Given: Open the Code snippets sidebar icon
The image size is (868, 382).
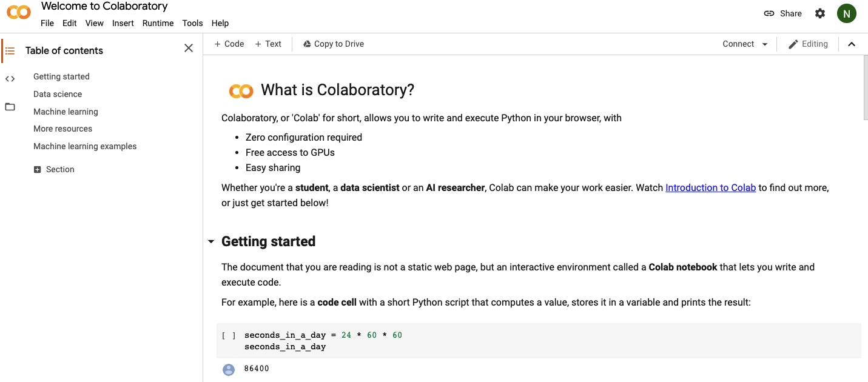Looking at the screenshot, I should click(10, 79).
